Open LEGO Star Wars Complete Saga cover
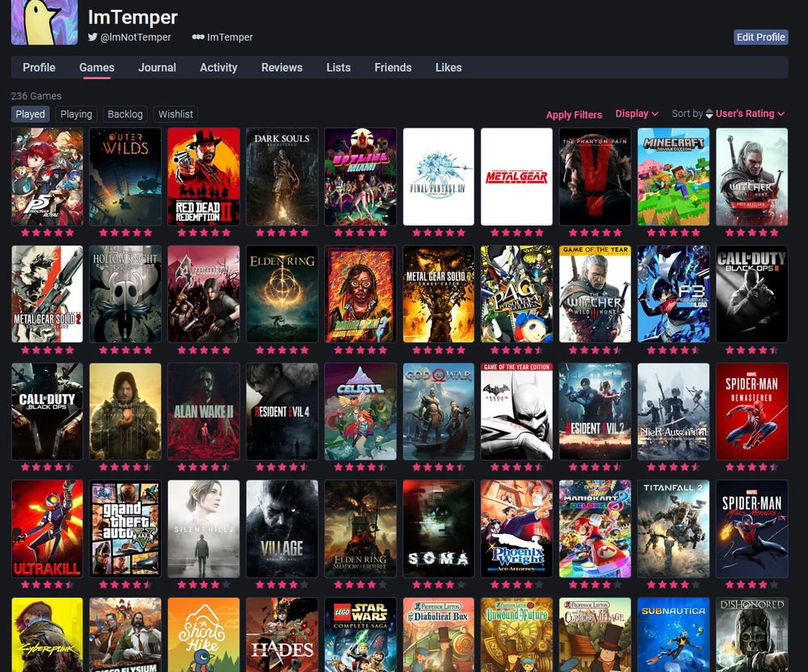This screenshot has height=672, width=808. tap(360, 635)
